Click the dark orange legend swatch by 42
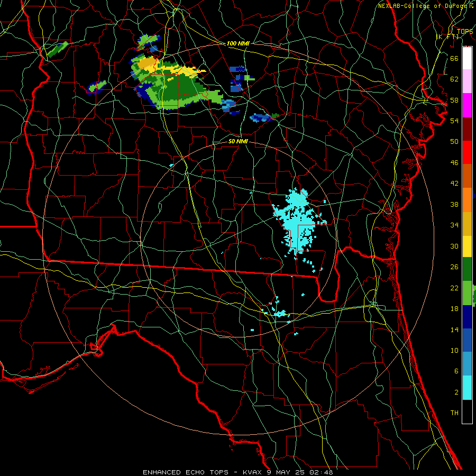Viewport: 476px width, 476px height. (x=467, y=176)
